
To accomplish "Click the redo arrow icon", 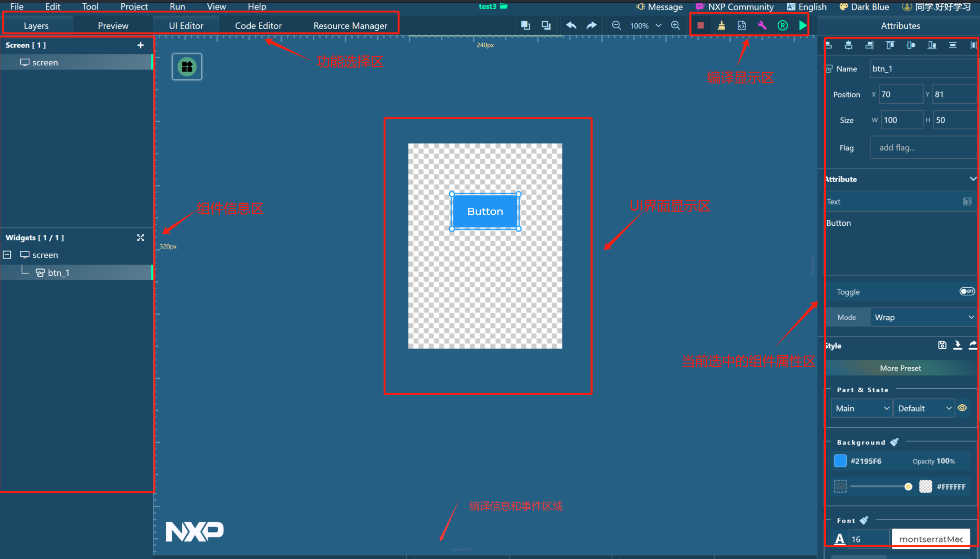I will pos(592,26).
